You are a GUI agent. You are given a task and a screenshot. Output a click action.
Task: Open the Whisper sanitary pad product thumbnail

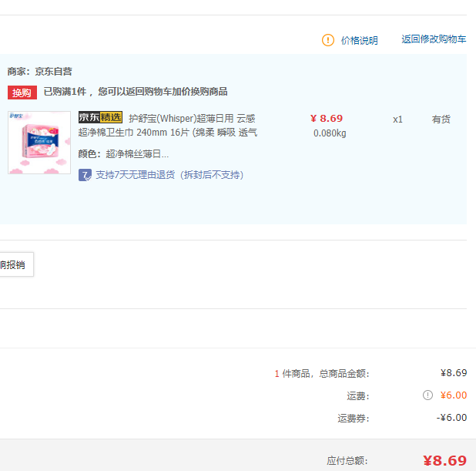39,143
